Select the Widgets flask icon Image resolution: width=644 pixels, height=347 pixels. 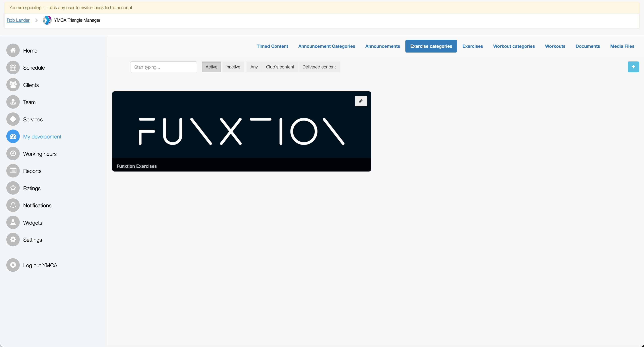(x=13, y=223)
